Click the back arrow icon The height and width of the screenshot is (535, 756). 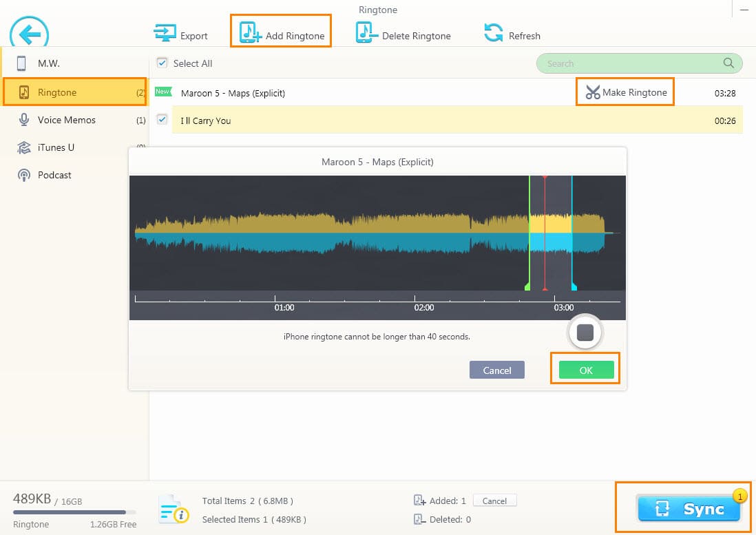(x=29, y=33)
